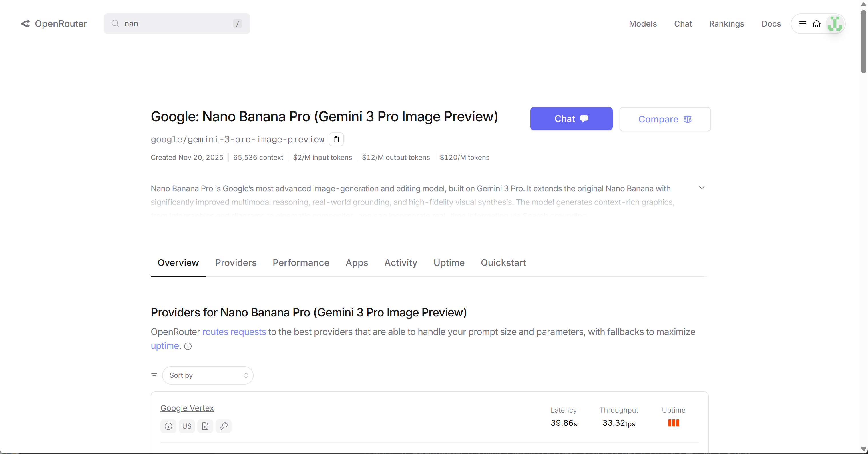868x454 pixels.
Task: Open the Sort by dropdown
Action: point(208,375)
